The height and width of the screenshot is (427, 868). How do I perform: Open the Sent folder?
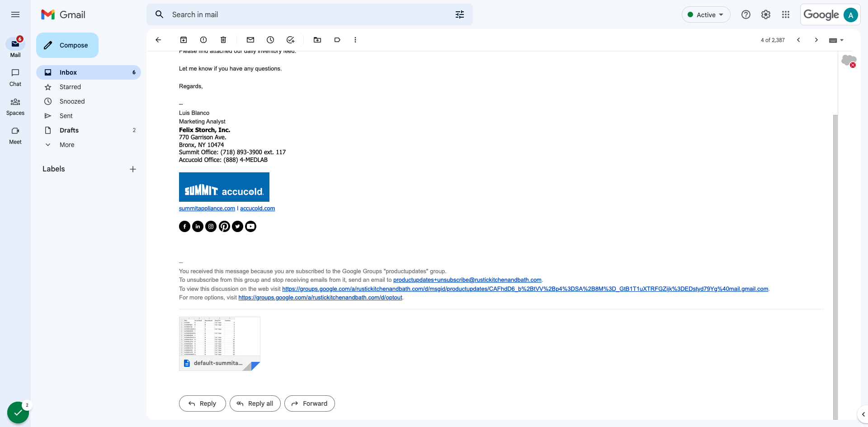point(89,116)
